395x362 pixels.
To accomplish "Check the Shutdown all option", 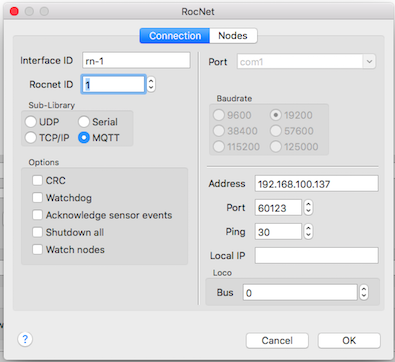I will tap(37, 232).
